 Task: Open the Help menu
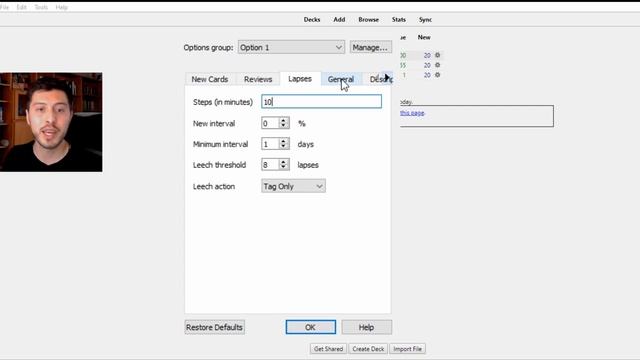(x=62, y=7)
